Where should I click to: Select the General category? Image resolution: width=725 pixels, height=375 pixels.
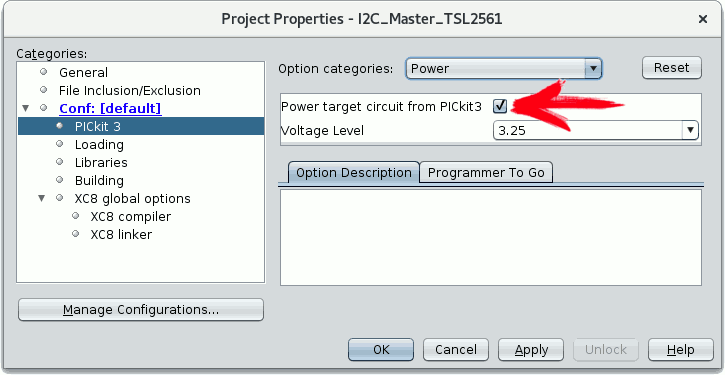(83, 73)
